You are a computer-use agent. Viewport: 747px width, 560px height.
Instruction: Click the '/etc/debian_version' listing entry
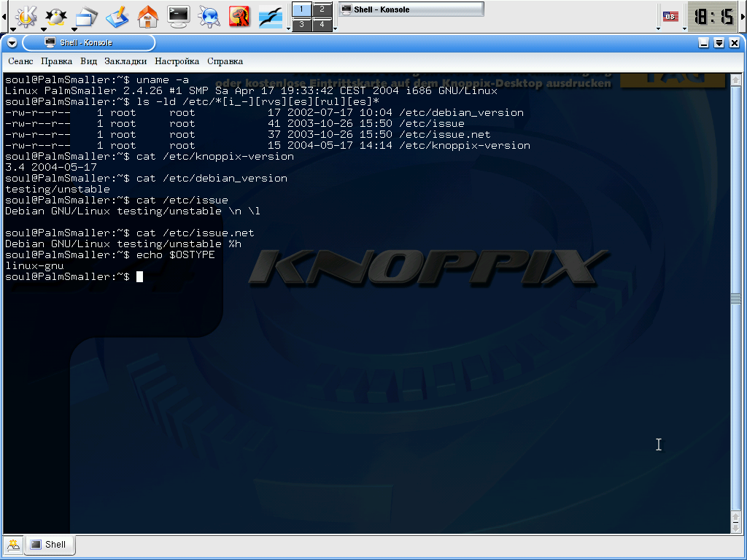click(x=461, y=113)
